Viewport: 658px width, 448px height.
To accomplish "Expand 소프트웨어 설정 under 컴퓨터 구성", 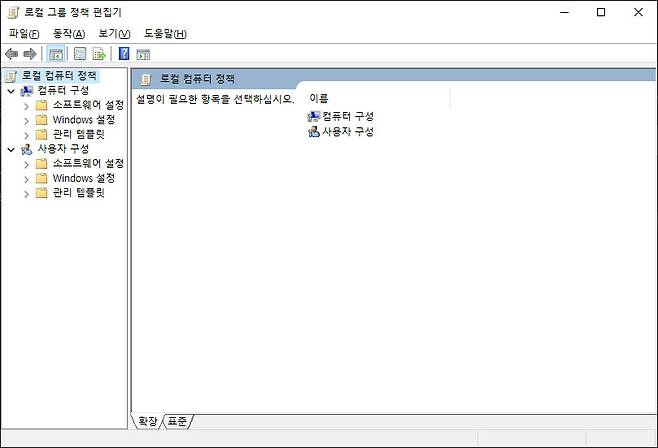I will pos(26,106).
